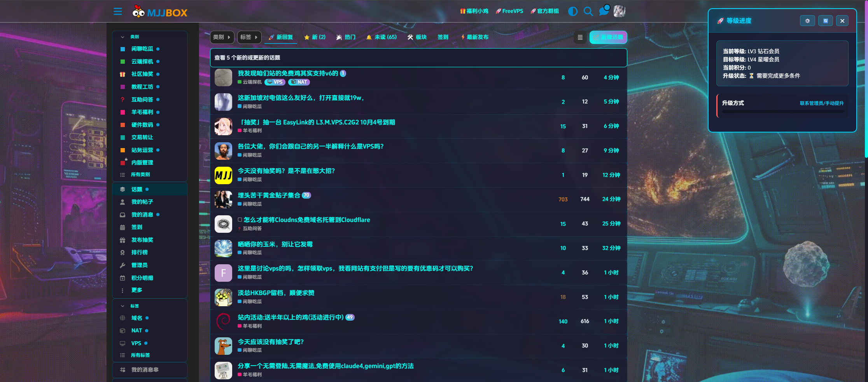Close the level progress panel
Viewport: 868px width, 382px height.
842,21
